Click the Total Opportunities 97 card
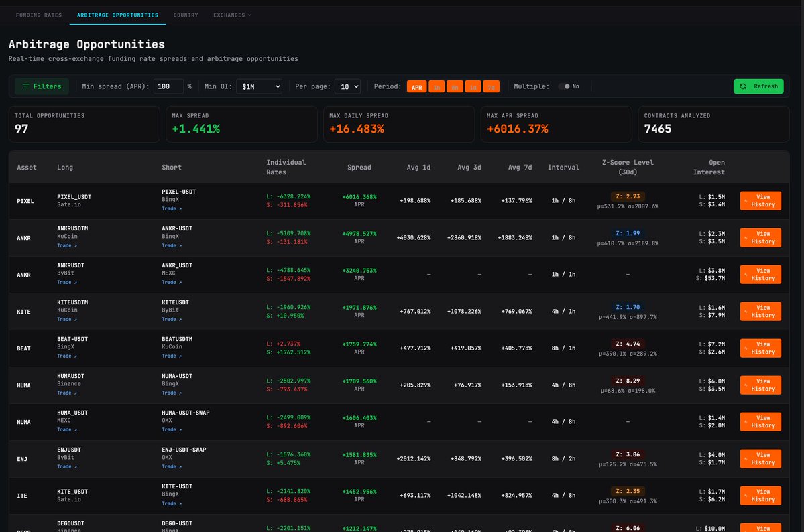The image size is (804, 532). 84,124
